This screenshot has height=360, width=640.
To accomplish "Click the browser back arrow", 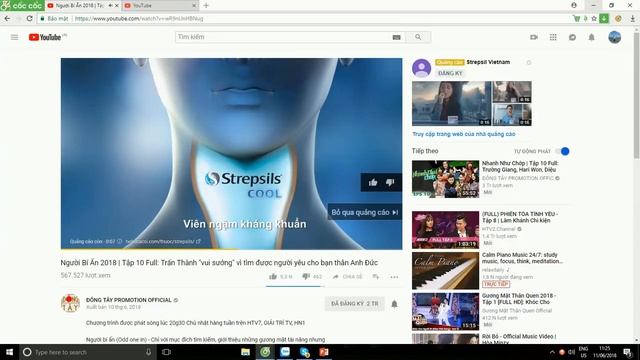I will (7, 18).
